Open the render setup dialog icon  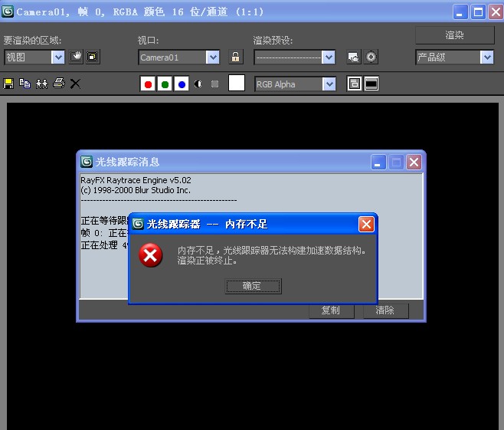[x=354, y=57]
